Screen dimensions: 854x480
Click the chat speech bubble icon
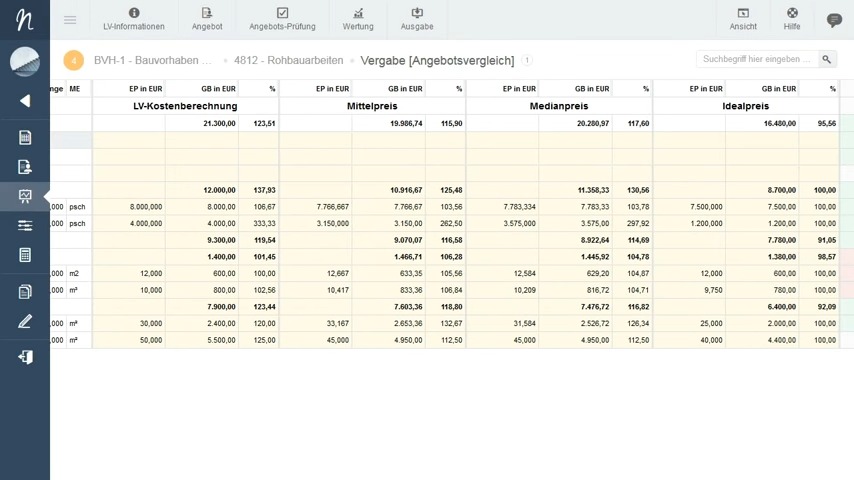point(834,20)
